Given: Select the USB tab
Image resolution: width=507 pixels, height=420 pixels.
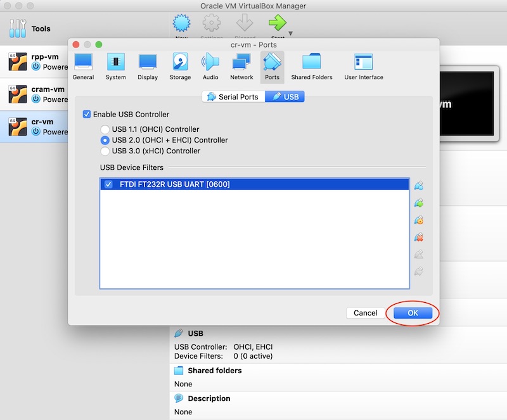Looking at the screenshot, I should 285,97.
